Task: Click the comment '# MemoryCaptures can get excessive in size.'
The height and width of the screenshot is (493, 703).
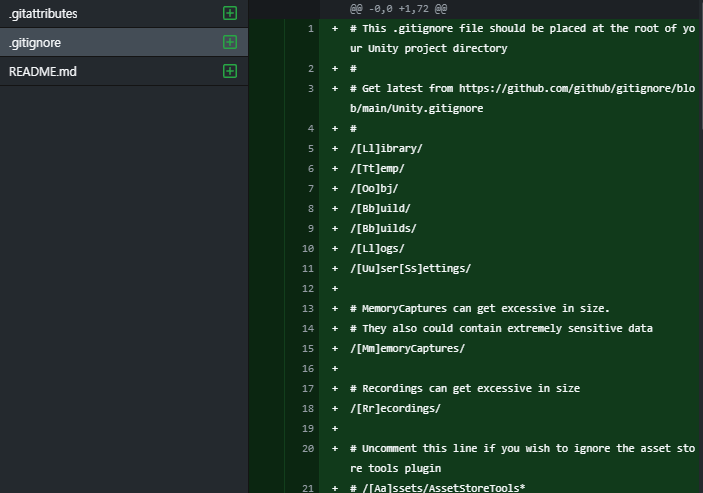Action: [480, 309]
